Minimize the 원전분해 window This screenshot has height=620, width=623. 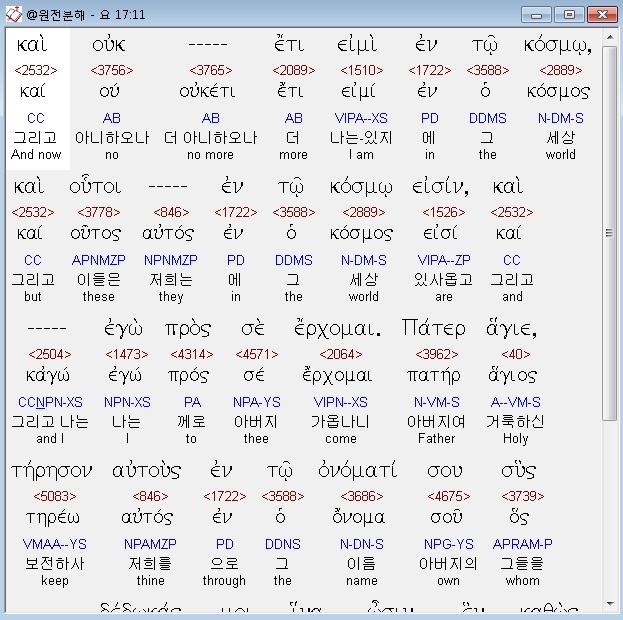536,15
